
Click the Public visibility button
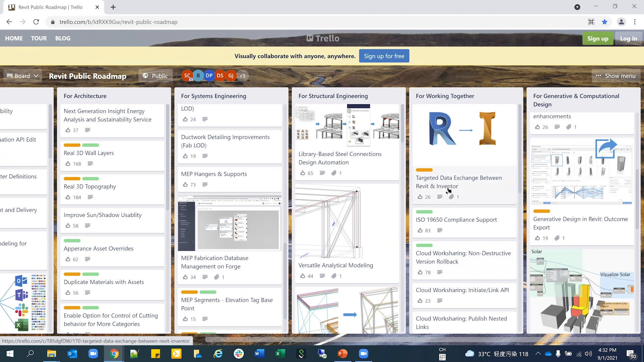(155, 76)
